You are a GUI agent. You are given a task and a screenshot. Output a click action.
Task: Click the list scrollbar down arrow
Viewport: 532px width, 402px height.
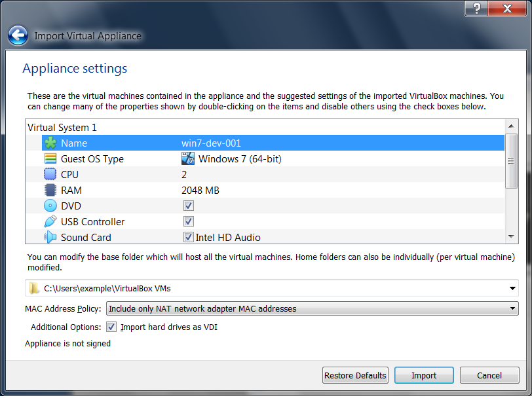click(x=511, y=236)
